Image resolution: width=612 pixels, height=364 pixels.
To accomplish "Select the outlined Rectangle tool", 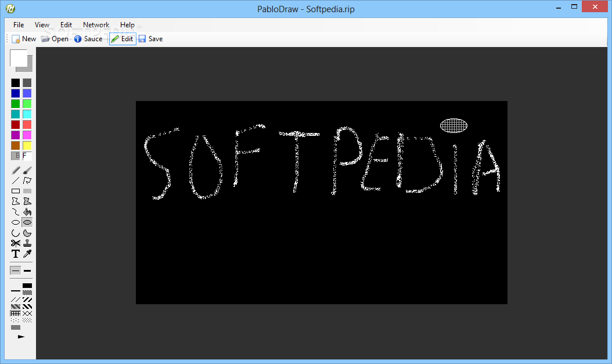I will 16,191.
